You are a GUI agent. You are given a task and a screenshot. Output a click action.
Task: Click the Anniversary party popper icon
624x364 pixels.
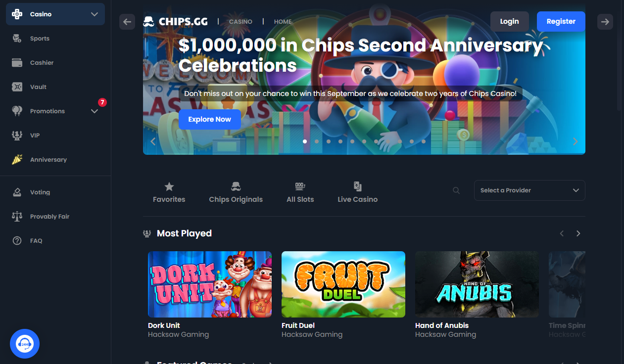(x=17, y=160)
